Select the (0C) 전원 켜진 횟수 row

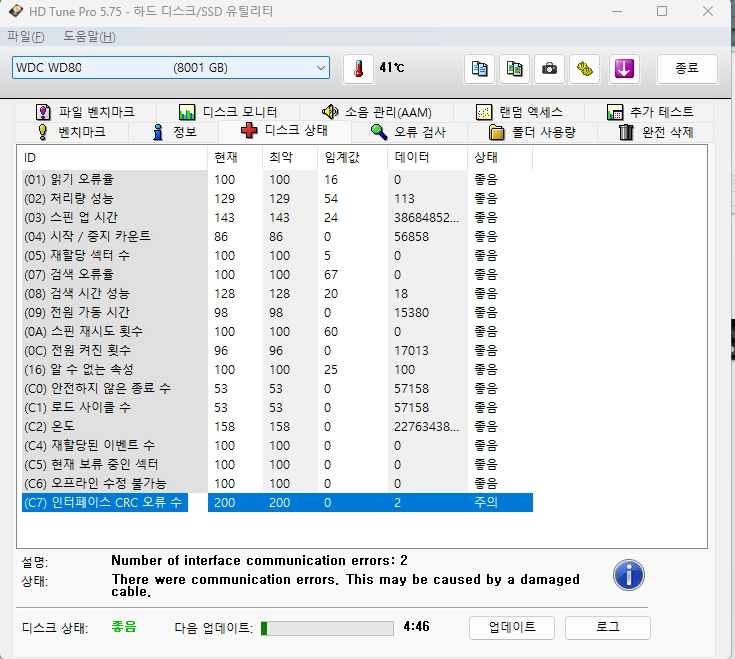[x=277, y=351]
